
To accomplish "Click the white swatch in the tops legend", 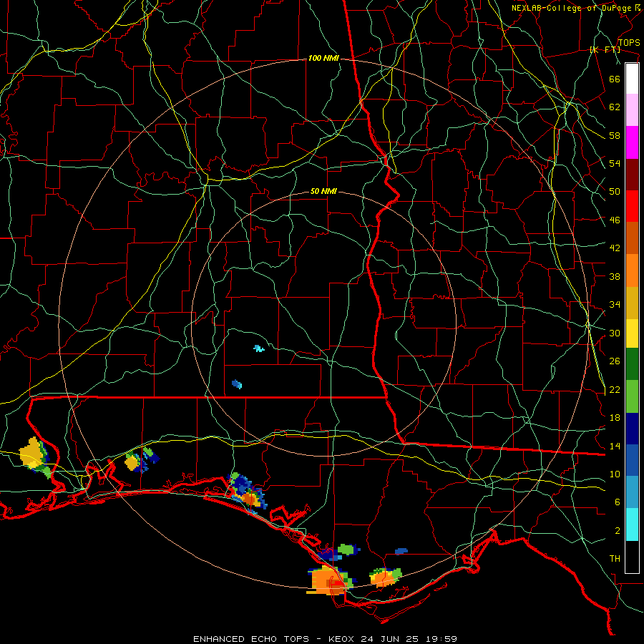I will pyautogui.click(x=632, y=79).
